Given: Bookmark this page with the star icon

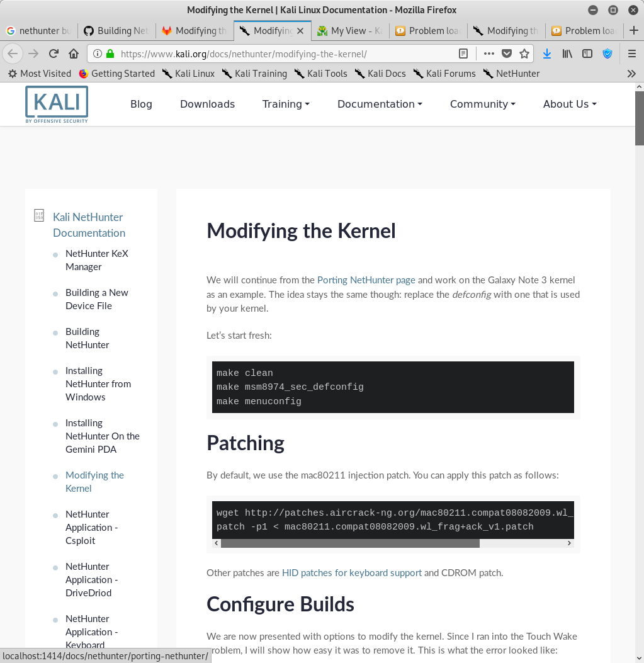Looking at the screenshot, I should pyautogui.click(x=524, y=54).
